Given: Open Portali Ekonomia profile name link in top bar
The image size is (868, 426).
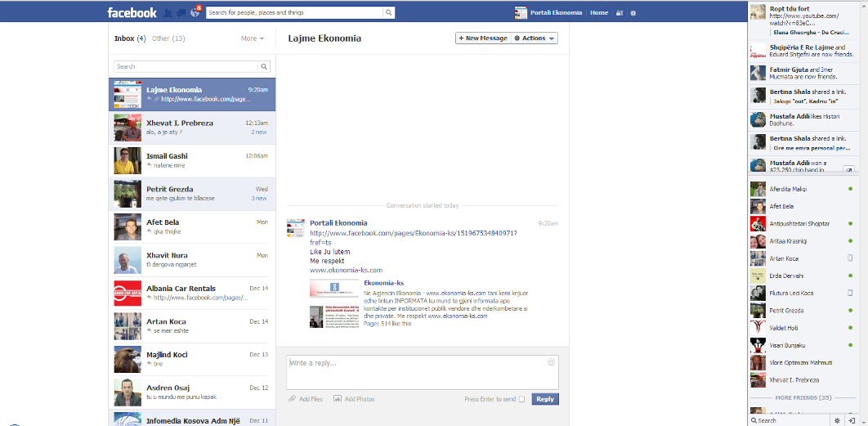Looking at the screenshot, I should click(556, 13).
